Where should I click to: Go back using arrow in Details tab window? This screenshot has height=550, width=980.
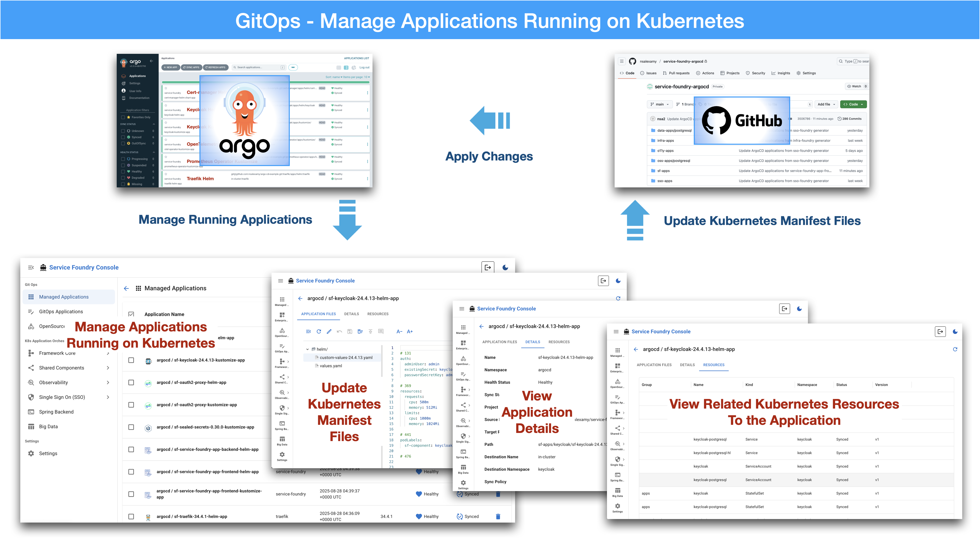tap(482, 326)
